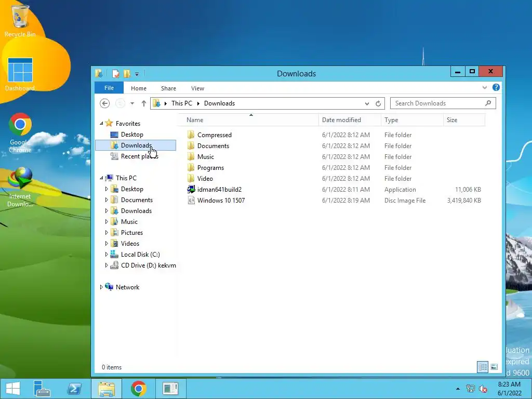Refresh the Downloads folder view

[x=378, y=103]
